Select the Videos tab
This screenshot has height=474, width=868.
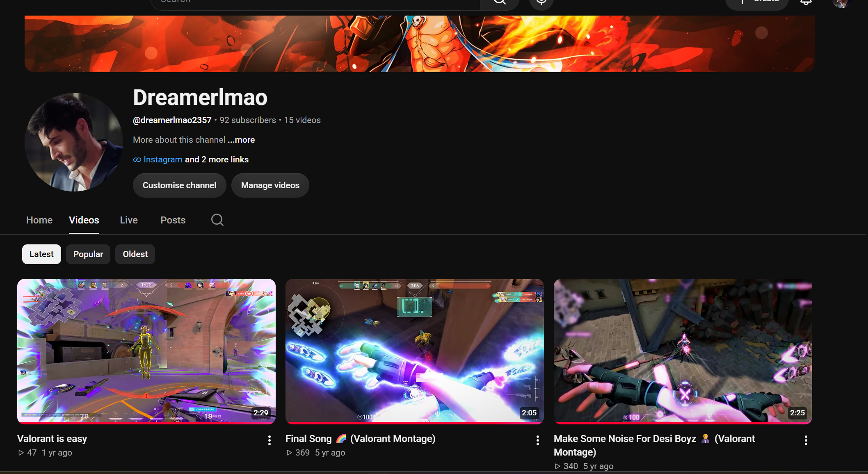(x=84, y=220)
